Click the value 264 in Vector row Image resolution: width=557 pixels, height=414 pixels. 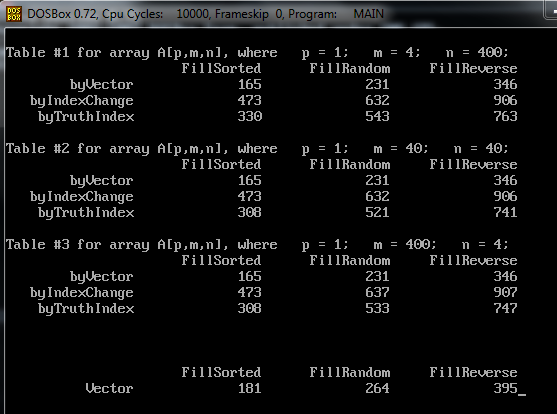(x=377, y=388)
